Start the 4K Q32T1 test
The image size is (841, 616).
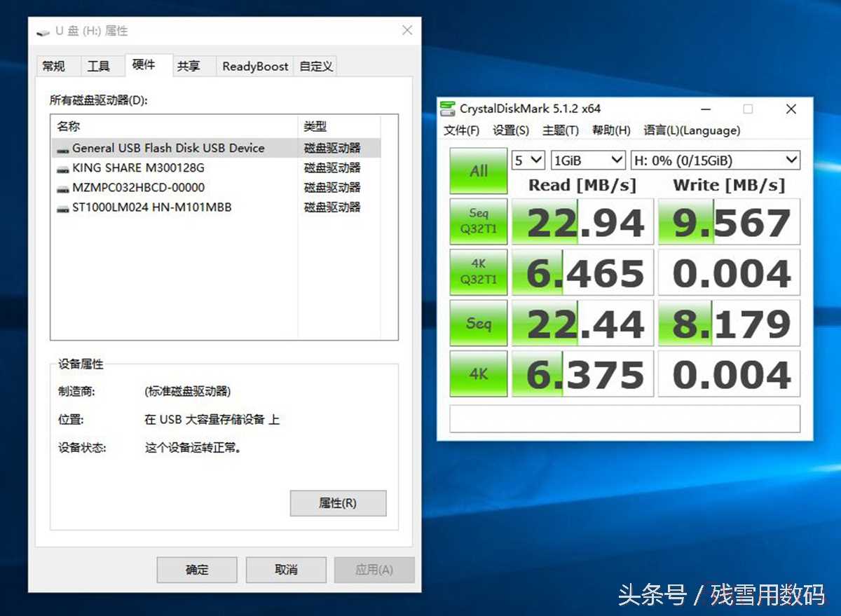[x=479, y=272]
